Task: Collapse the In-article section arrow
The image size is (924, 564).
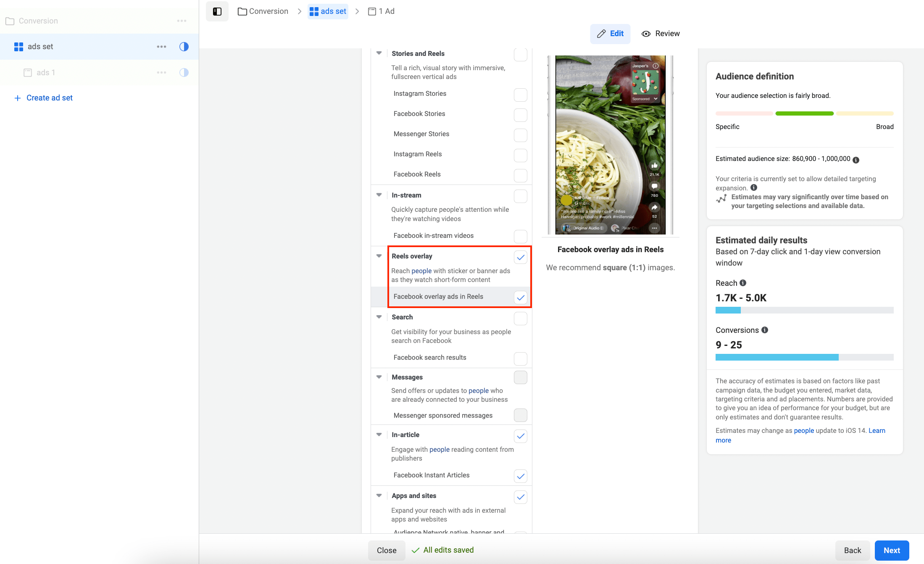Action: point(379,435)
